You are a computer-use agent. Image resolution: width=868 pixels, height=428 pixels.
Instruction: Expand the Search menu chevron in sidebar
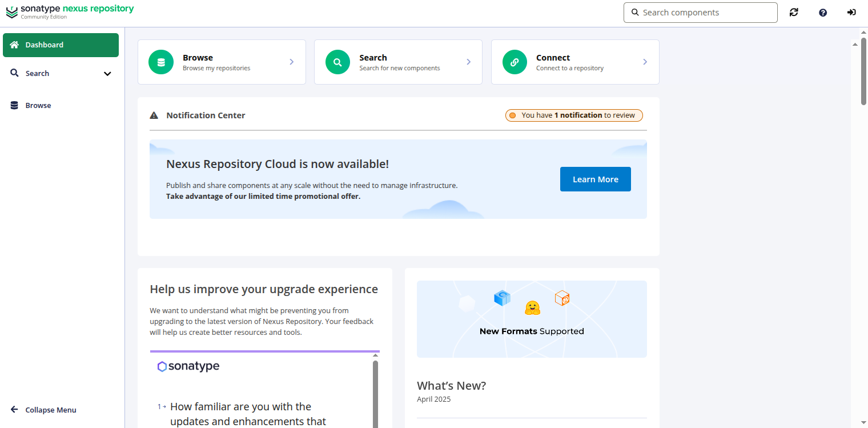coord(107,74)
